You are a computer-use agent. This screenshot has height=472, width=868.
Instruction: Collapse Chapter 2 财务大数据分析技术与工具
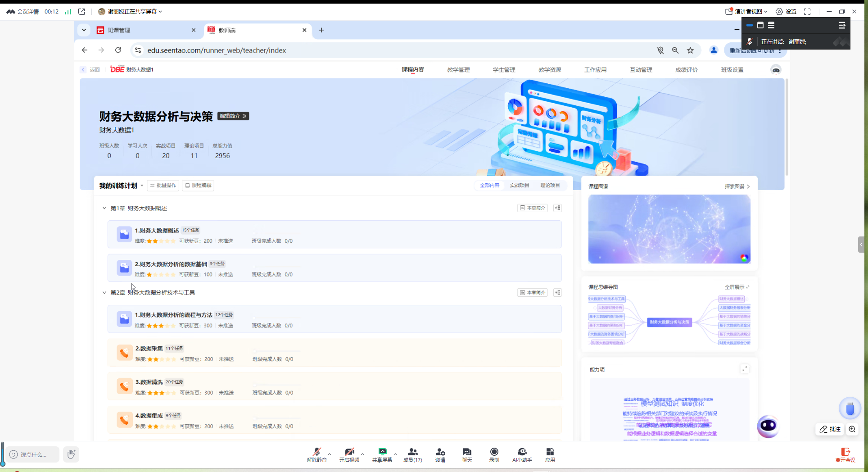[x=104, y=293]
